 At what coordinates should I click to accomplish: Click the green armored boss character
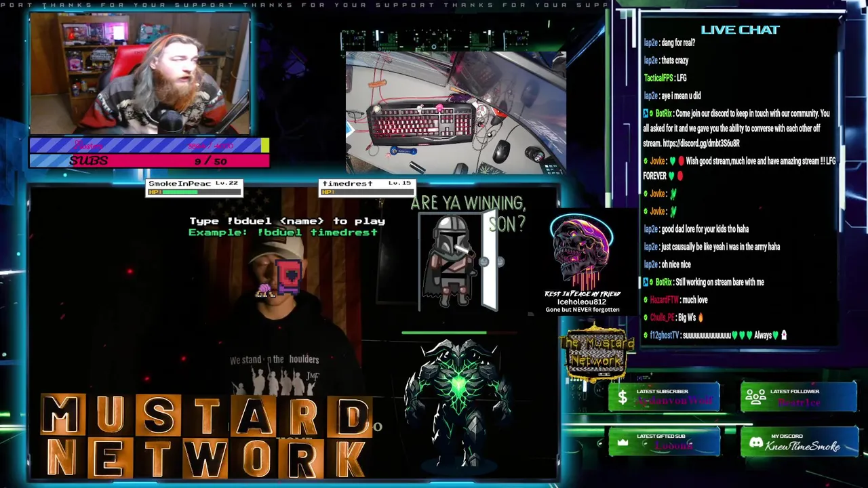pos(458,403)
